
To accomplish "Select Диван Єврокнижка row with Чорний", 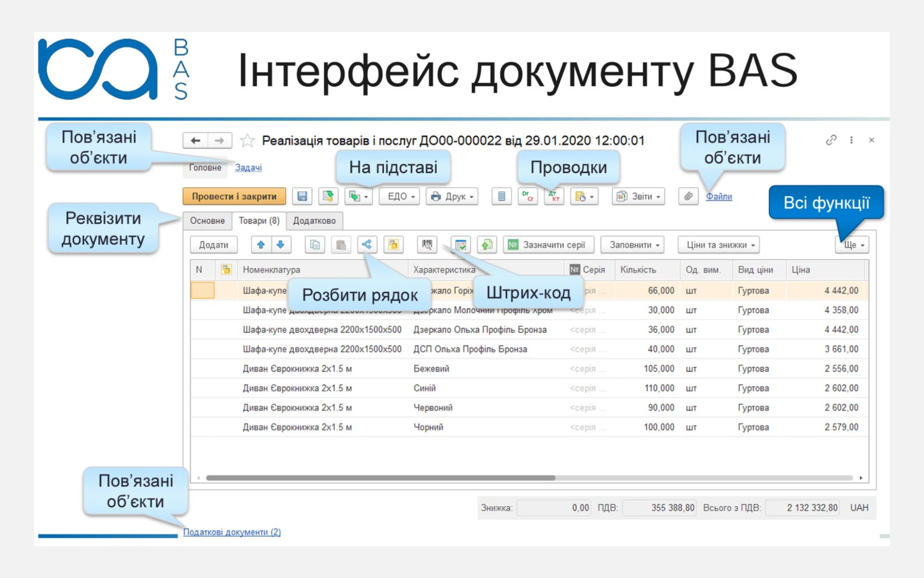I will [x=529, y=427].
